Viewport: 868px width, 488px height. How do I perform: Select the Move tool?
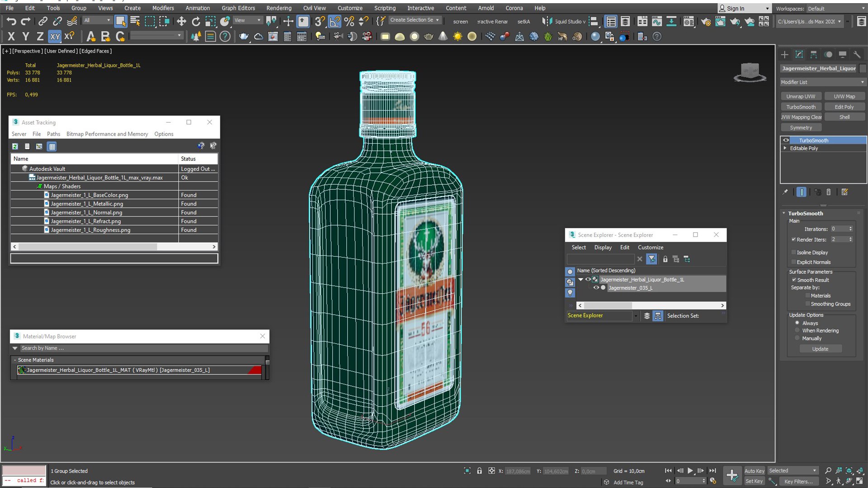(181, 21)
